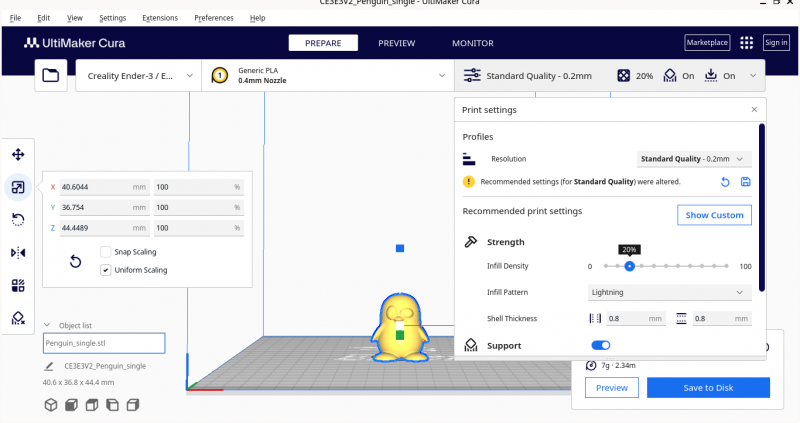Open the Extensions menu
This screenshot has height=423, width=800.
(x=160, y=18)
